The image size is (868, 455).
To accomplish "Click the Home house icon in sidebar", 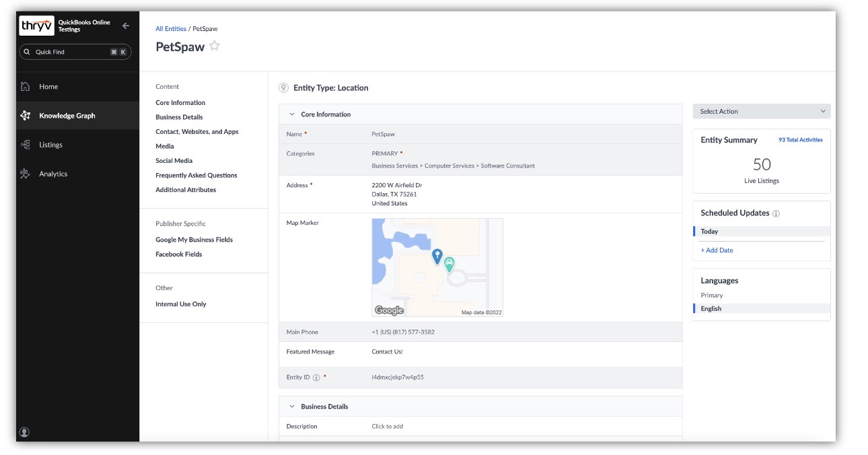I will pos(26,86).
